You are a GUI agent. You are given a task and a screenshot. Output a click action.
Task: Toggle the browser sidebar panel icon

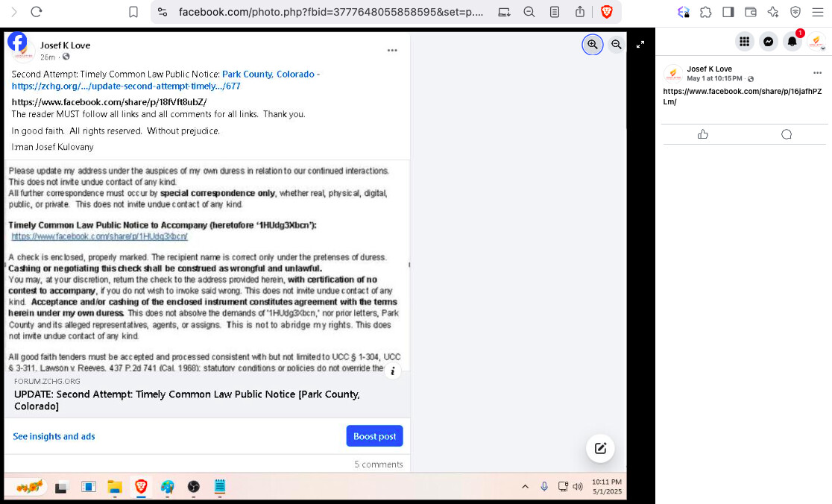pyautogui.click(x=728, y=12)
